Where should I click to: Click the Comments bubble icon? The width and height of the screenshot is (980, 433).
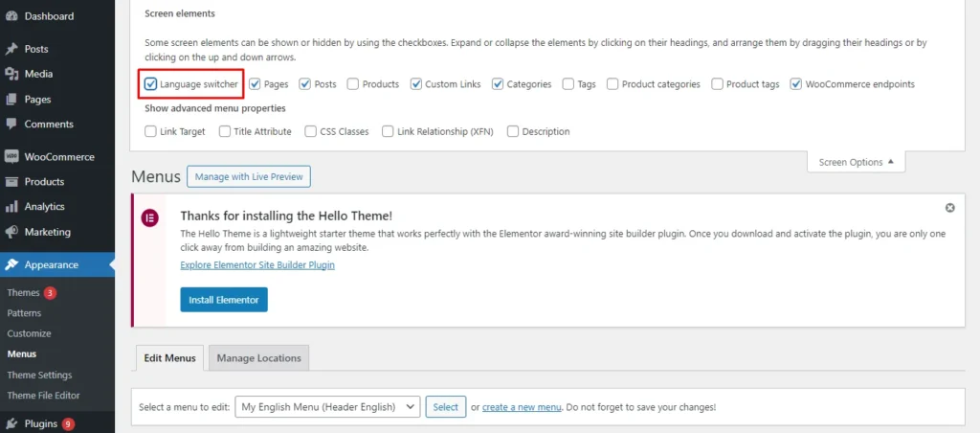point(11,124)
